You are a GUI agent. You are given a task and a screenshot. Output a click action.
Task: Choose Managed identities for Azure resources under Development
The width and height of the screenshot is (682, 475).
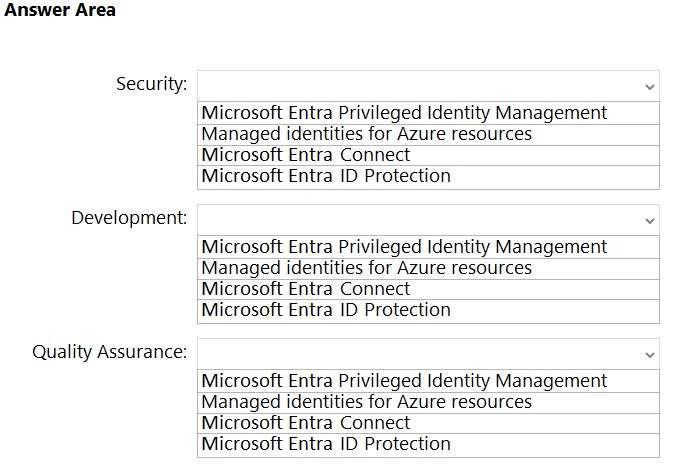click(366, 268)
